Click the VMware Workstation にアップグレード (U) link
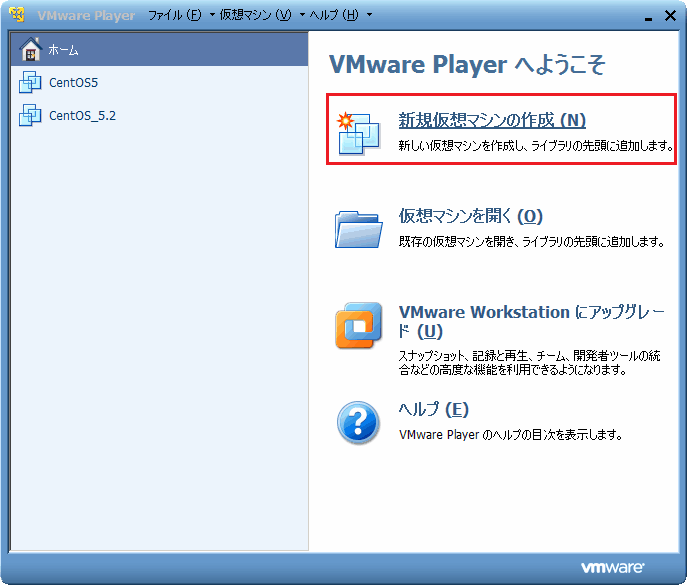687x585 pixels. (531, 322)
